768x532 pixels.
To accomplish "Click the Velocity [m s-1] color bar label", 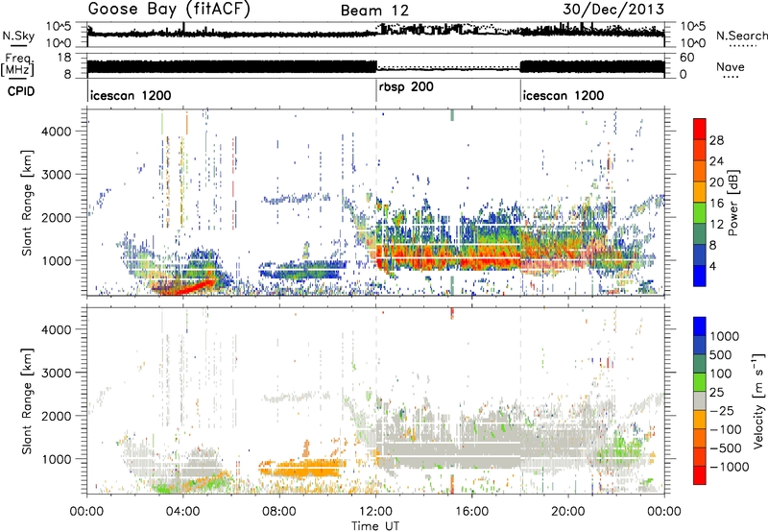I will coord(758,400).
